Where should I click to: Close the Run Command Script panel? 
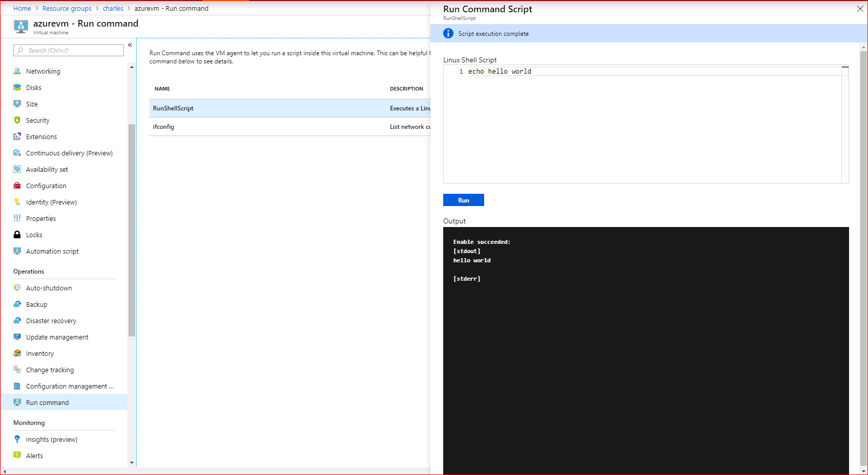pos(860,9)
